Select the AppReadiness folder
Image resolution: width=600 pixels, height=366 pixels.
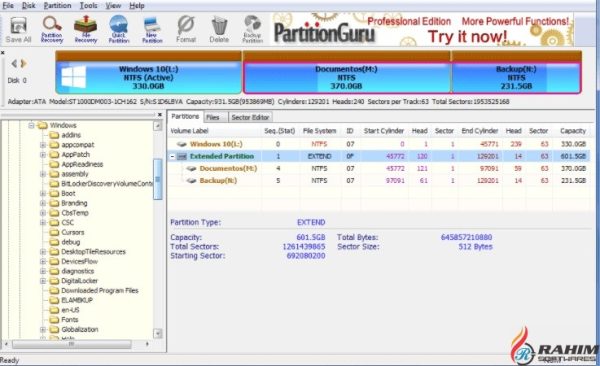(82, 164)
